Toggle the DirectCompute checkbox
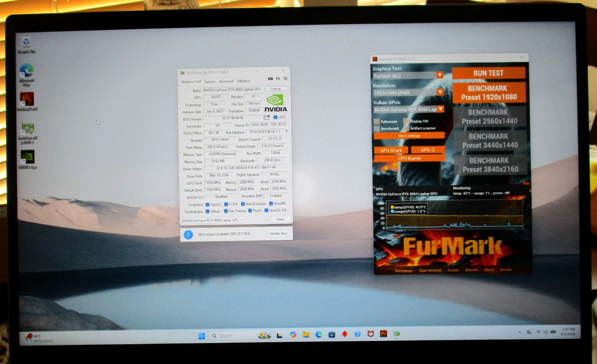The image size is (597, 364). pyautogui.click(x=243, y=204)
